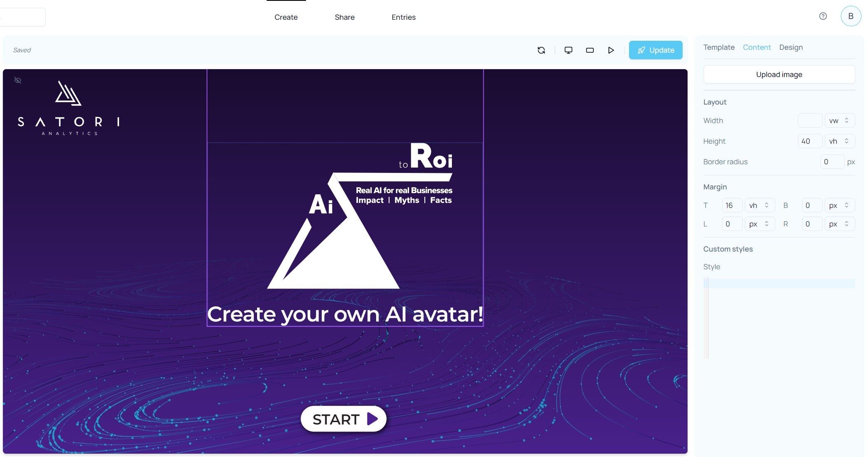Switch to the Template tab
Screen dimensions: 868x457
718,47
